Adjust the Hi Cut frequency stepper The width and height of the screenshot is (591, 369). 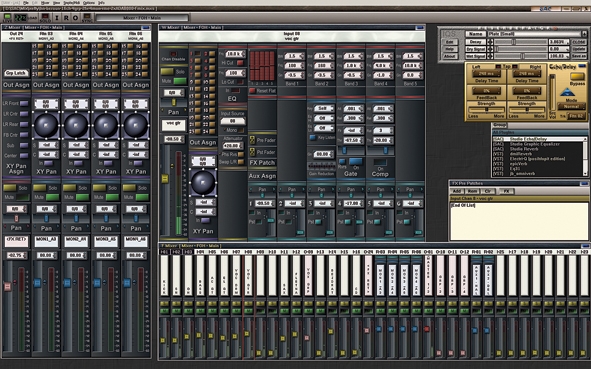(243, 54)
